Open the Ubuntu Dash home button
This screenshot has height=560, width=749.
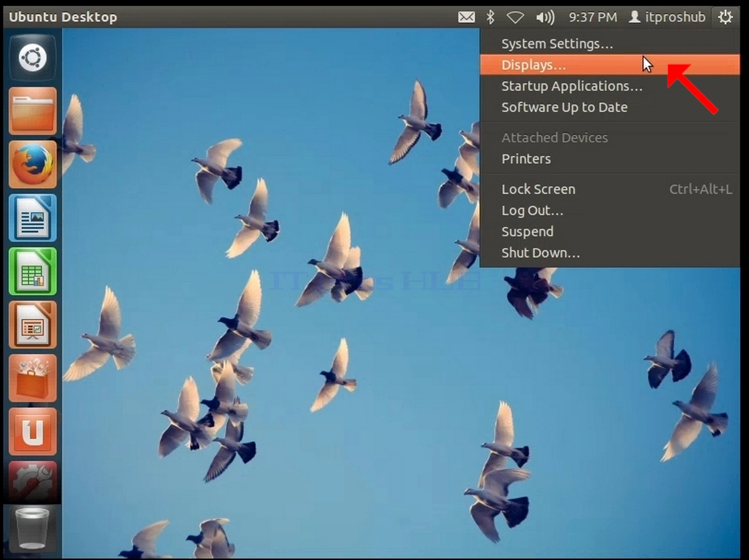pos(33,58)
